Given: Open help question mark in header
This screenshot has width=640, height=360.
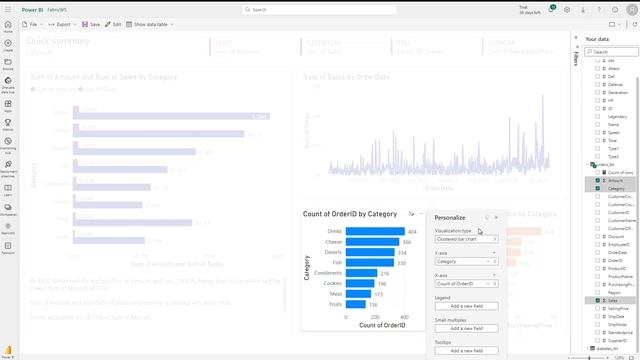Looking at the screenshot, I should (599, 9).
